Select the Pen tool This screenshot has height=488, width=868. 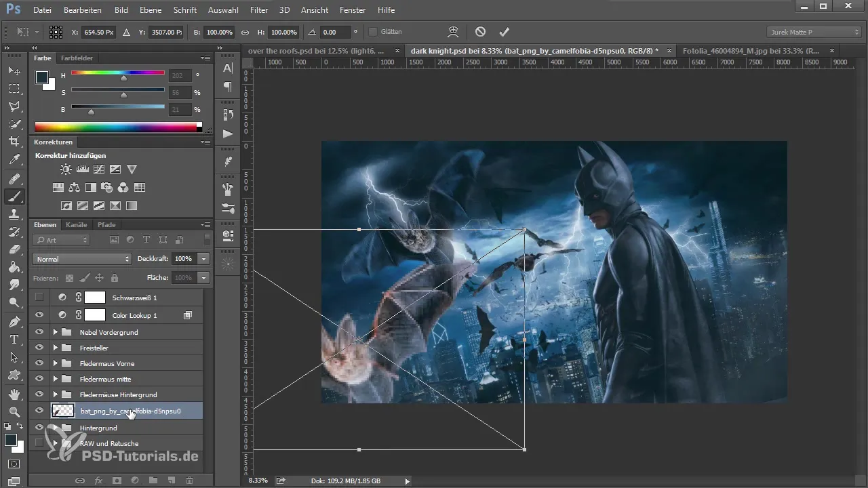click(14, 321)
